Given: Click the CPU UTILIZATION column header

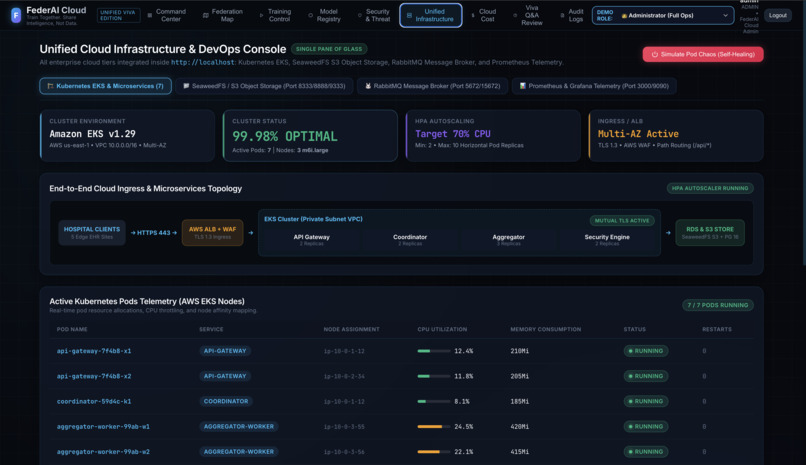Looking at the screenshot, I should point(442,329).
